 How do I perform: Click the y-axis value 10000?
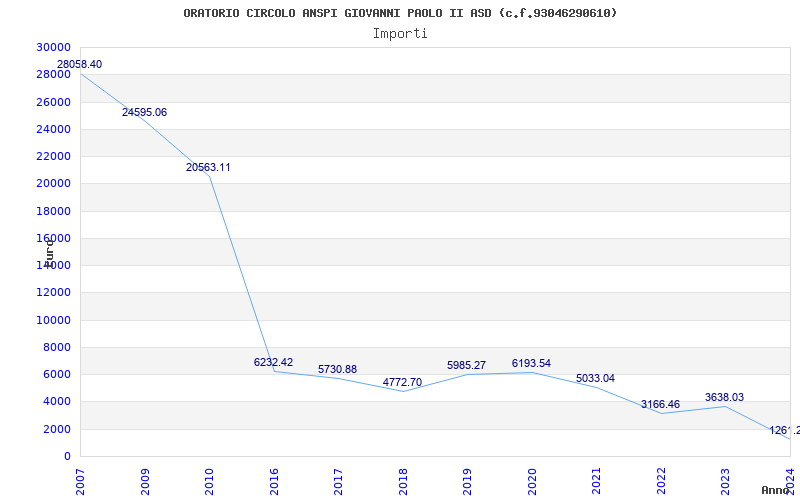54,320
